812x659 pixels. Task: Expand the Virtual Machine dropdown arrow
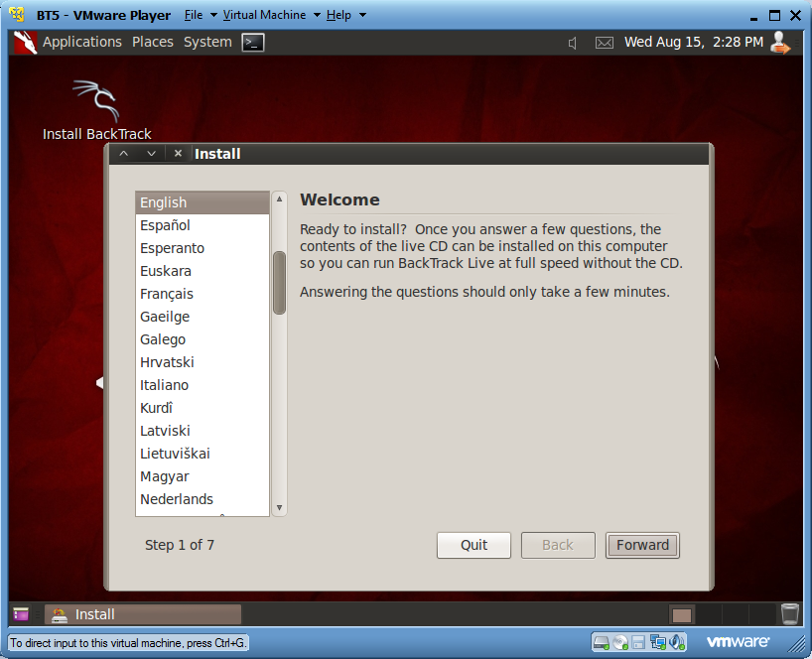pyautogui.click(x=317, y=15)
